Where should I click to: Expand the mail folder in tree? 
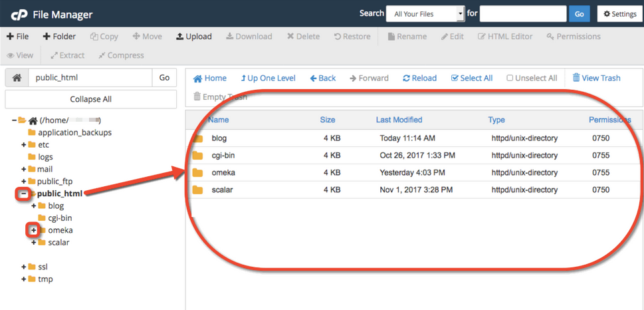pos(24,169)
